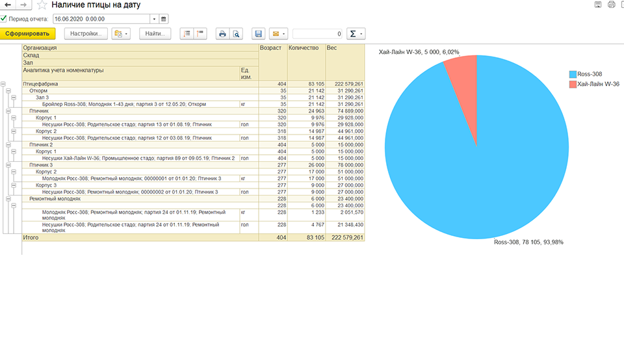This screenshot has height=364, width=624.
Task: Send report by email envelope button
Action: pyautogui.click(x=278, y=34)
